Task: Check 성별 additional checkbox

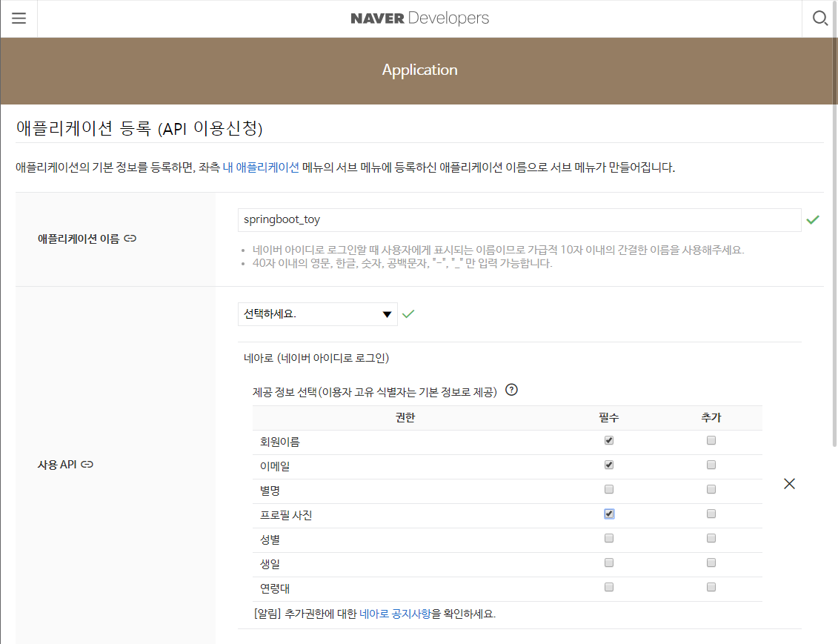Action: coord(711,538)
